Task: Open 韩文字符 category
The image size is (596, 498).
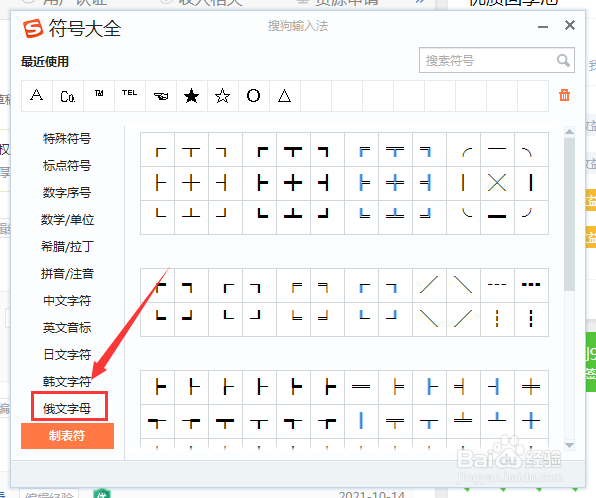Action: click(67, 382)
